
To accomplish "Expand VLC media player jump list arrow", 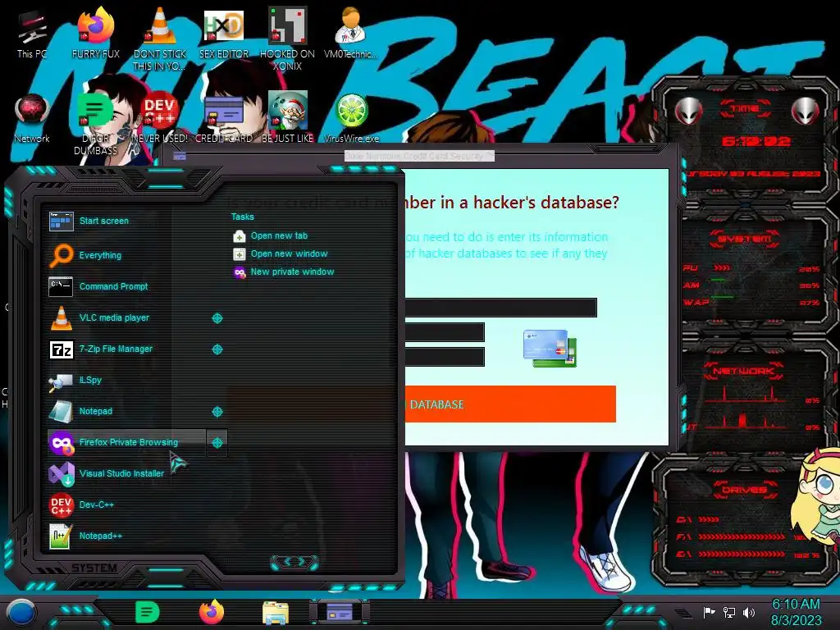I will 217,318.
